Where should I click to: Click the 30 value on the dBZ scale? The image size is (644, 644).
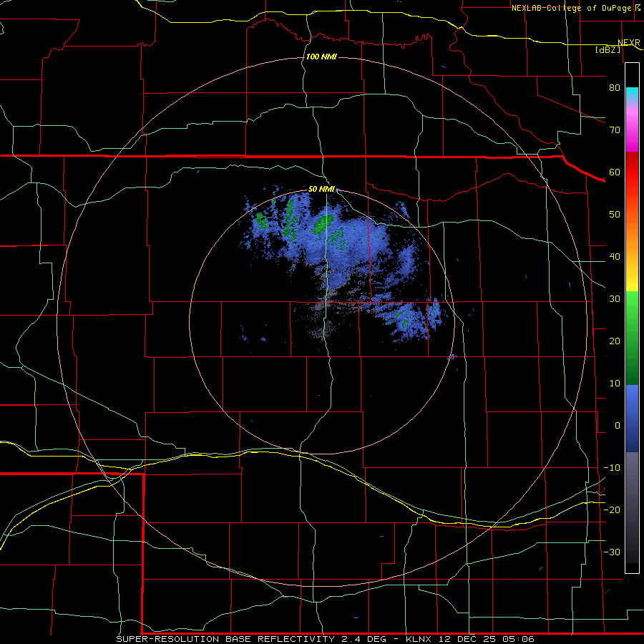click(615, 299)
